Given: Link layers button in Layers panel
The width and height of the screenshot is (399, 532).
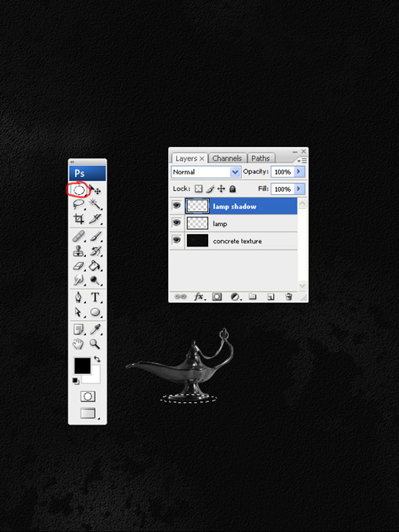Looking at the screenshot, I should pyautogui.click(x=180, y=297).
